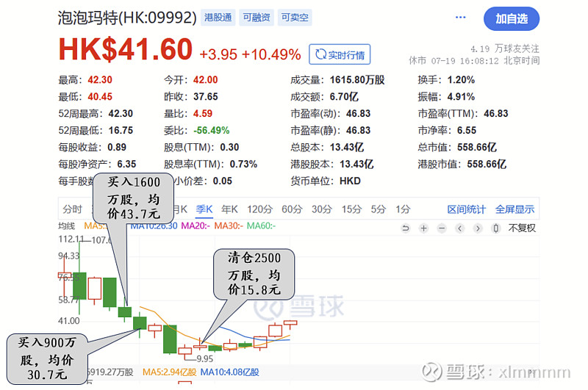Click the 换手 value 1.20%

[462, 80]
